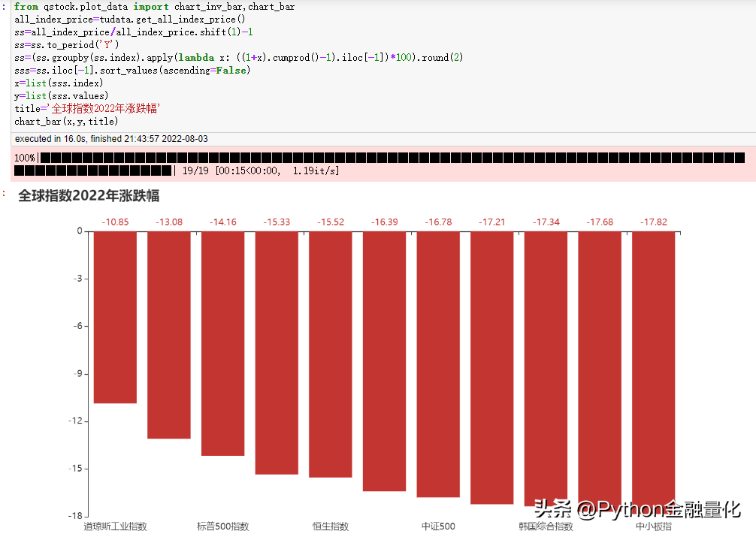Click the x-axis label 标普500指数
The height and width of the screenshot is (534, 756).
(x=222, y=526)
